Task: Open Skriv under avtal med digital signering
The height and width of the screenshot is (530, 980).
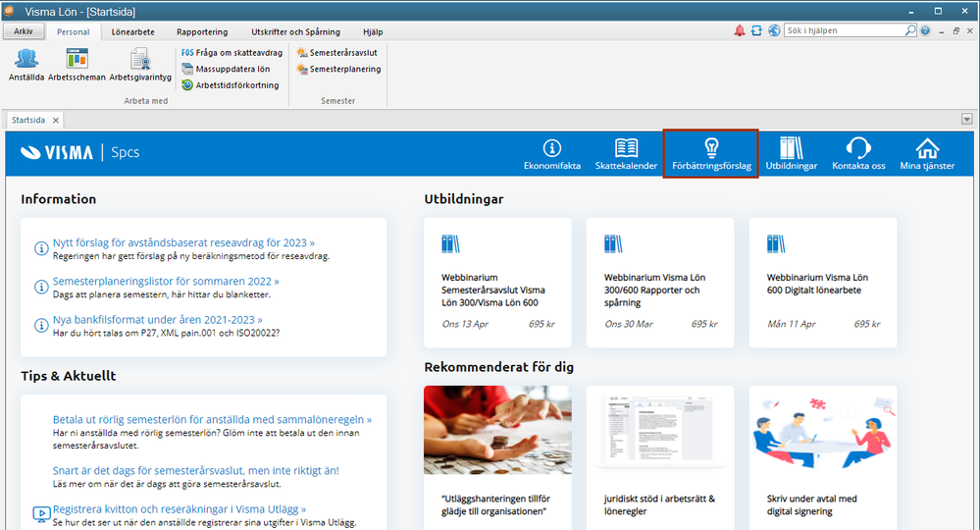Action: (812, 505)
